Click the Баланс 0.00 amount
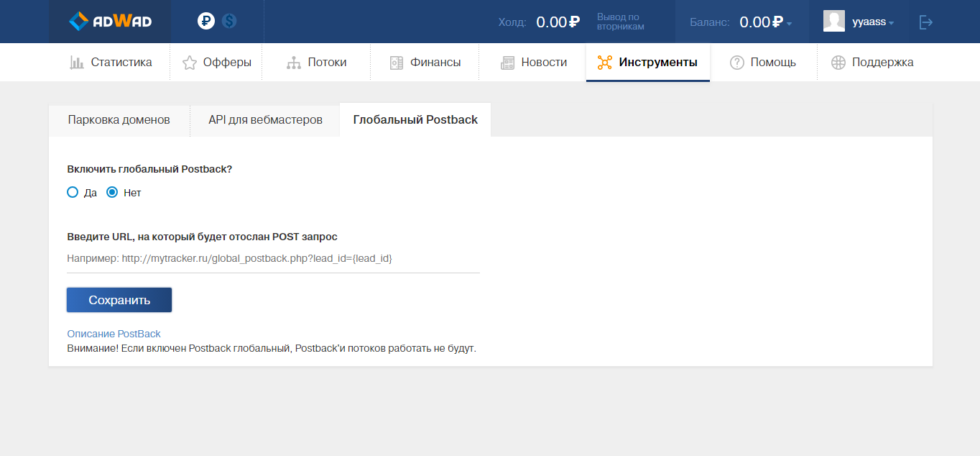Image resolution: width=980 pixels, height=456 pixels. [761, 22]
